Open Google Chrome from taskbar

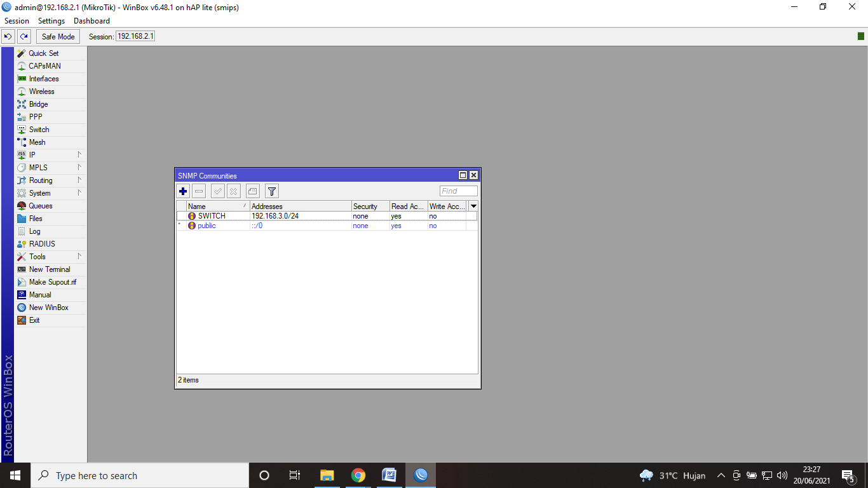(x=358, y=475)
